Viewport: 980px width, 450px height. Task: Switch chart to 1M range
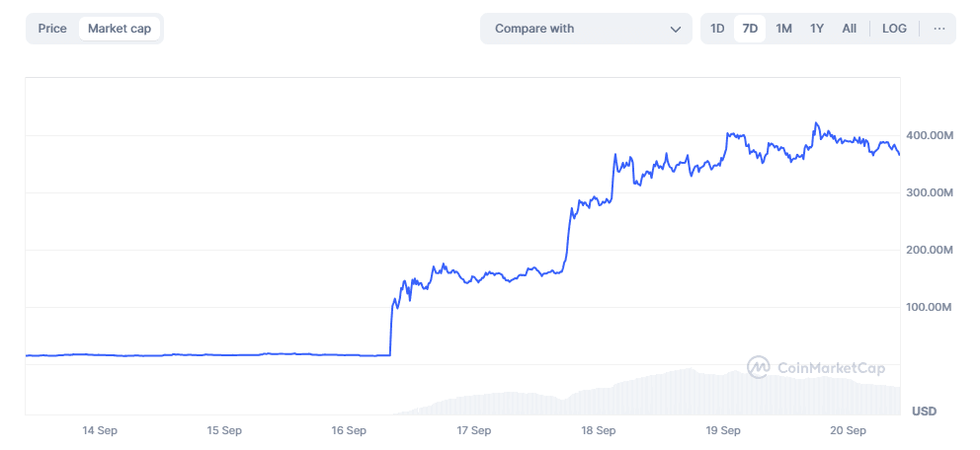coord(783,29)
